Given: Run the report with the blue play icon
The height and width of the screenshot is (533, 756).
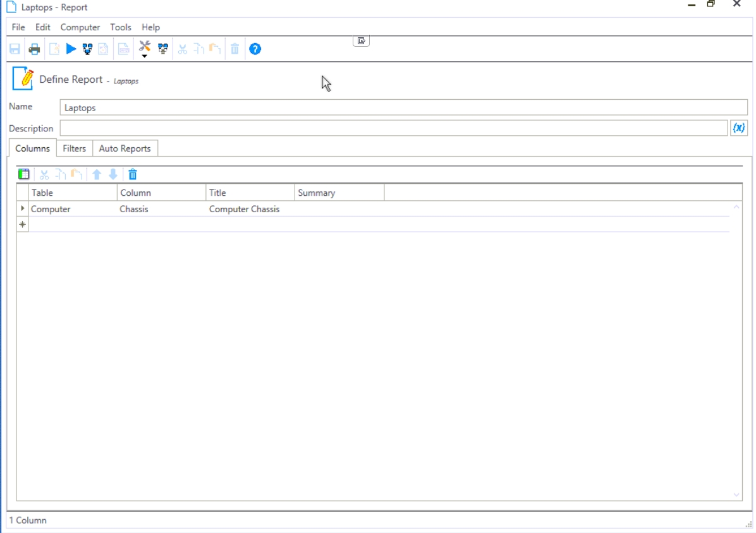Looking at the screenshot, I should 71,49.
